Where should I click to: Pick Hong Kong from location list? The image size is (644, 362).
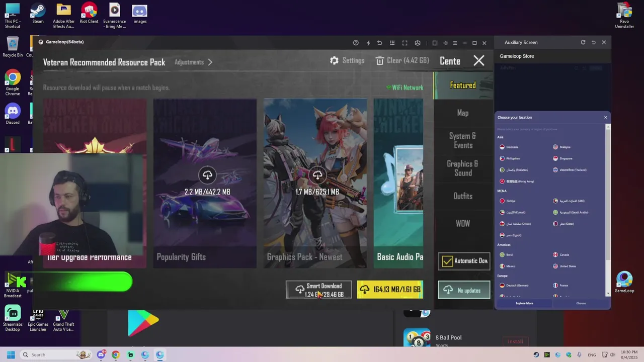[516, 181]
